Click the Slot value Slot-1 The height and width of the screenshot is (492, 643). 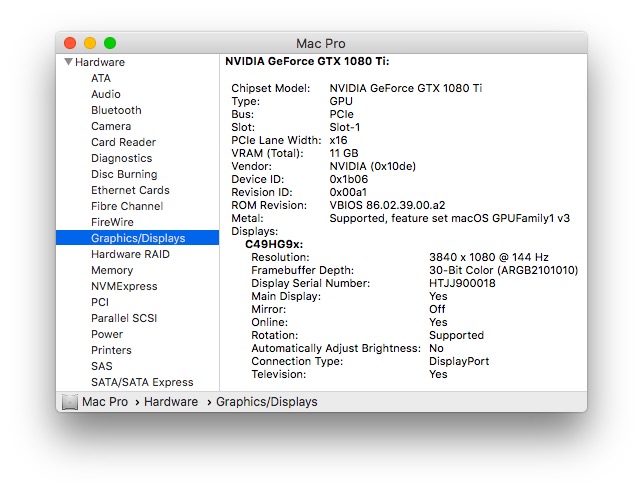pyautogui.click(x=344, y=127)
